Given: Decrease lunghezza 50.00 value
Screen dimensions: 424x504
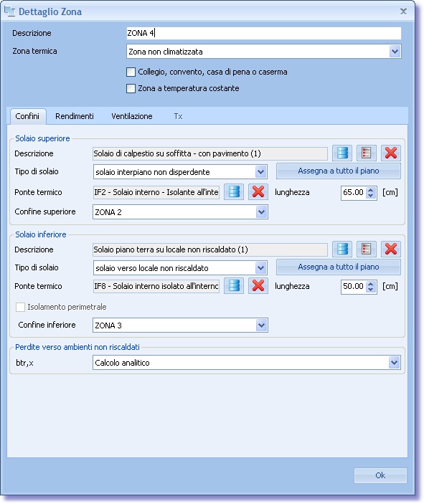Looking at the screenshot, I should pos(371,289).
